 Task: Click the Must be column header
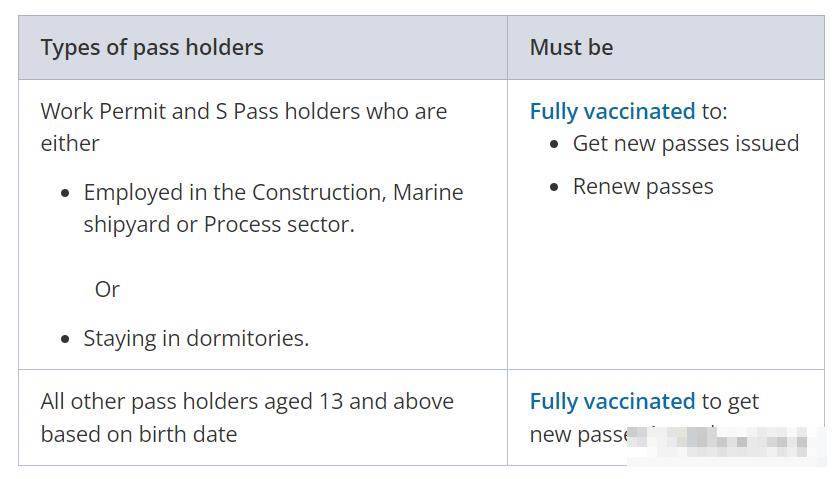click(x=571, y=47)
